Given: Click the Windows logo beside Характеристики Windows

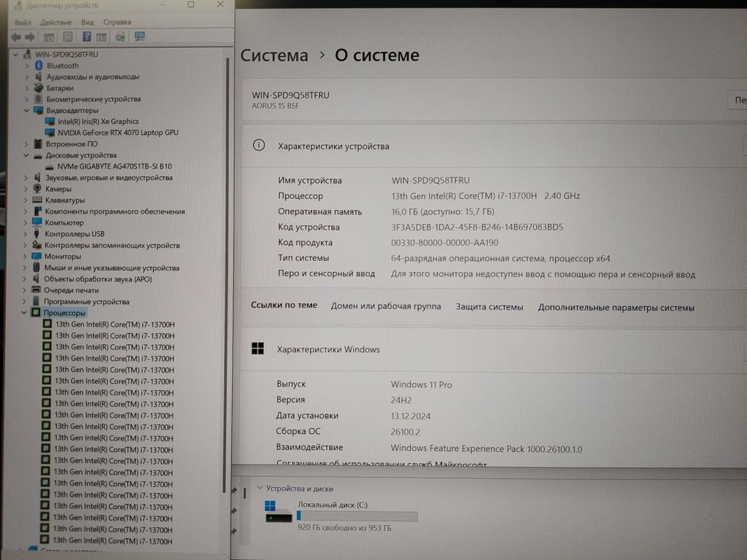Looking at the screenshot, I should 258,349.
